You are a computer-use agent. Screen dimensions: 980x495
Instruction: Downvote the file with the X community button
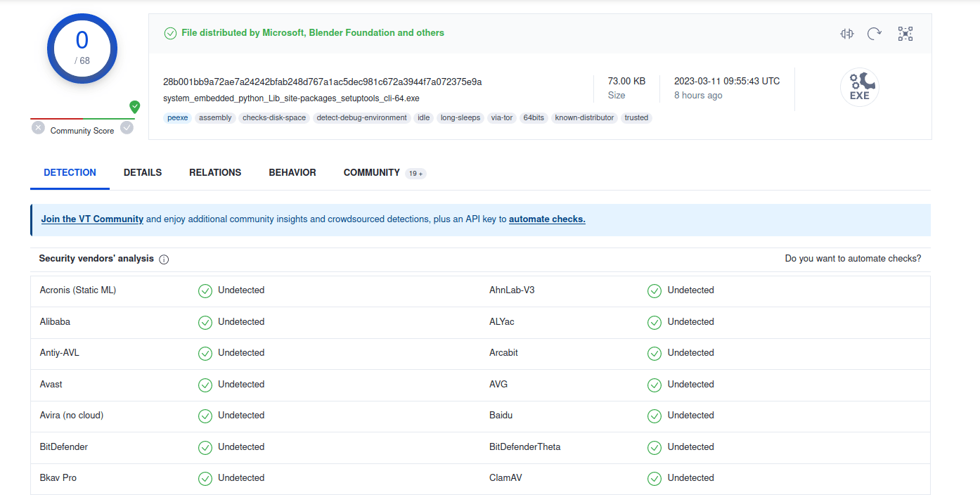click(x=37, y=127)
